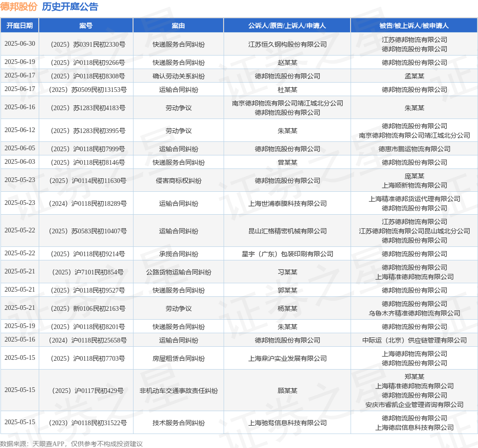Click plaintiff 上海世浦泰膜科技有限公司
478x448 pixels.
[x=287, y=203]
